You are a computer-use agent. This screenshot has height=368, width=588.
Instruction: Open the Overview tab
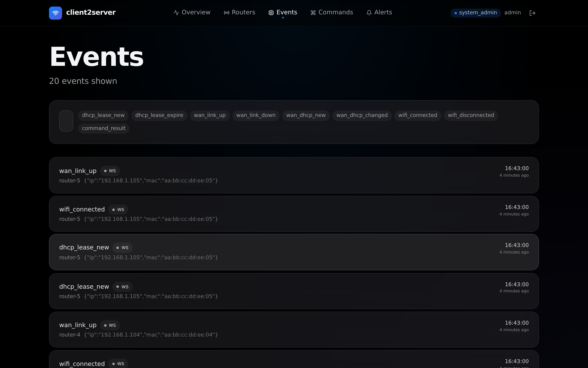click(x=192, y=12)
